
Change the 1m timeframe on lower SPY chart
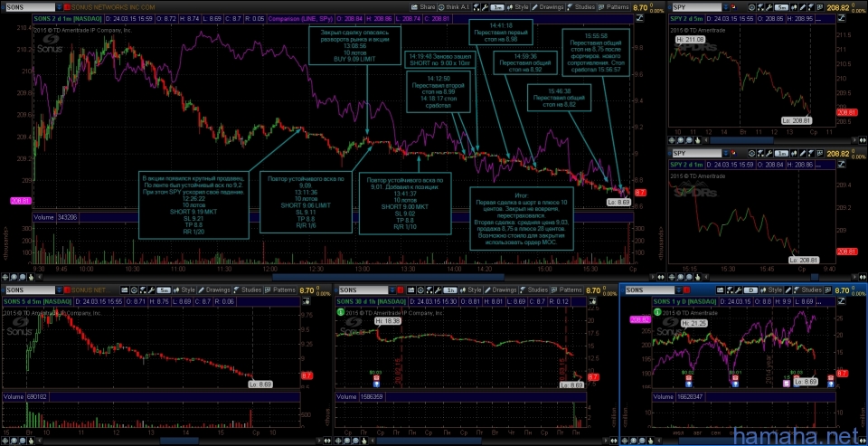(782, 152)
